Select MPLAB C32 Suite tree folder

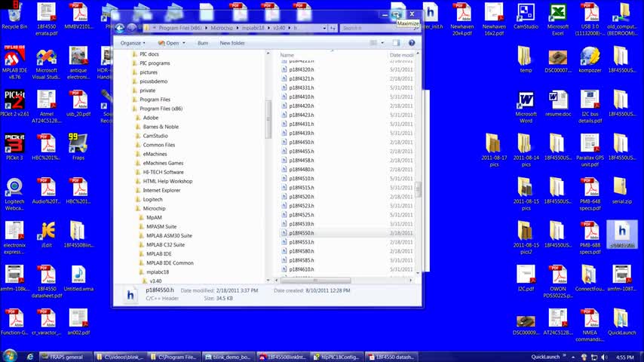pyautogui.click(x=165, y=244)
